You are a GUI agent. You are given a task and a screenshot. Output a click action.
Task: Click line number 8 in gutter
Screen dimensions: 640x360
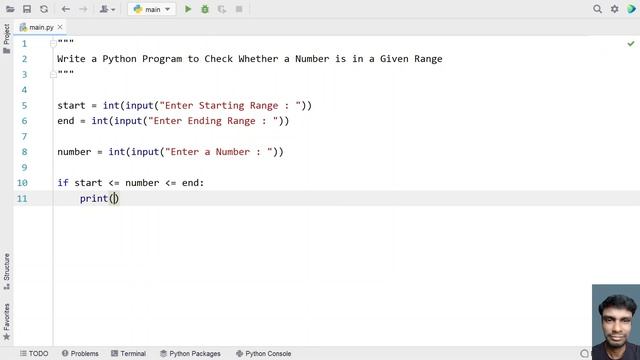(24, 152)
